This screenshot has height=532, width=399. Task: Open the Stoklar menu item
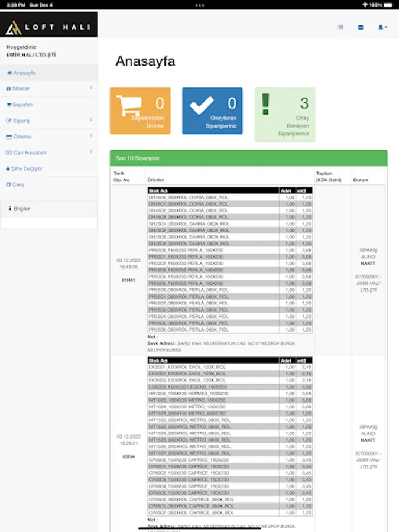point(49,89)
